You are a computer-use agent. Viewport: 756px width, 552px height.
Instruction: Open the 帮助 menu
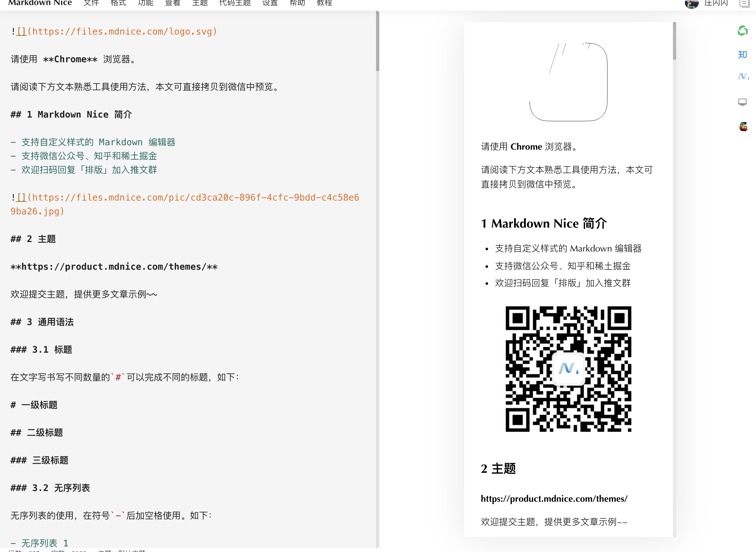point(297,3)
